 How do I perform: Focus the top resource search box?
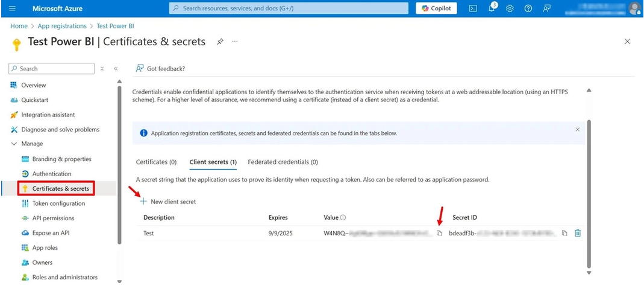[x=289, y=8]
